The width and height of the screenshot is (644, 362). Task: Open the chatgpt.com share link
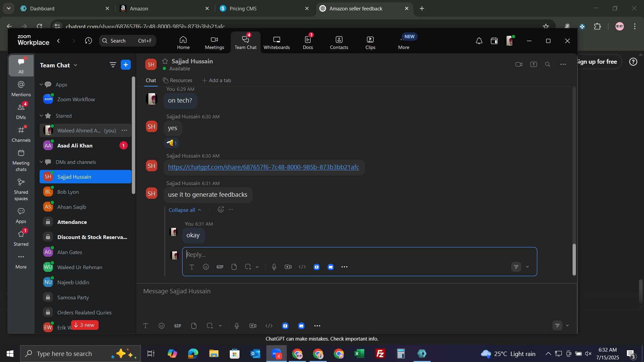[263, 167]
